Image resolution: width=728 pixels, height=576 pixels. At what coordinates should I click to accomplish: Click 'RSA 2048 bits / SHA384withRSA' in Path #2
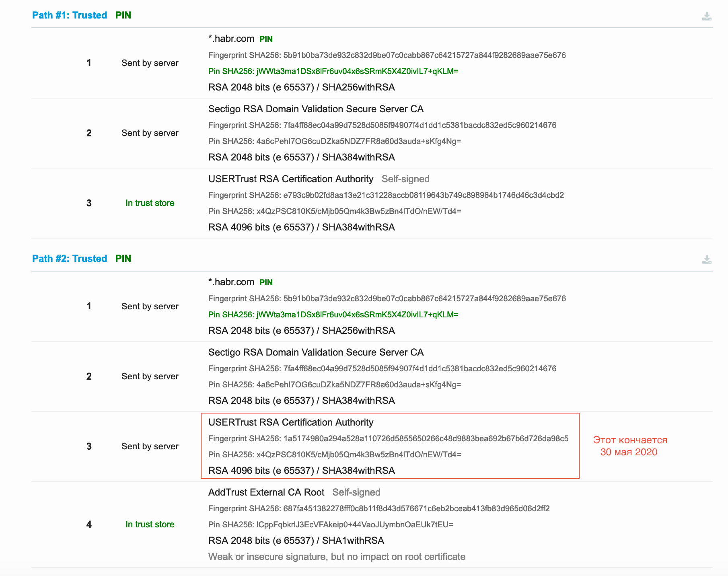(302, 401)
